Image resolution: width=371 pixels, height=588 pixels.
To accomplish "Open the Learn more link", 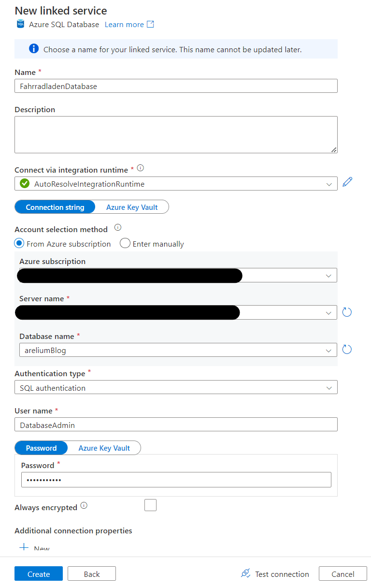I will [124, 24].
